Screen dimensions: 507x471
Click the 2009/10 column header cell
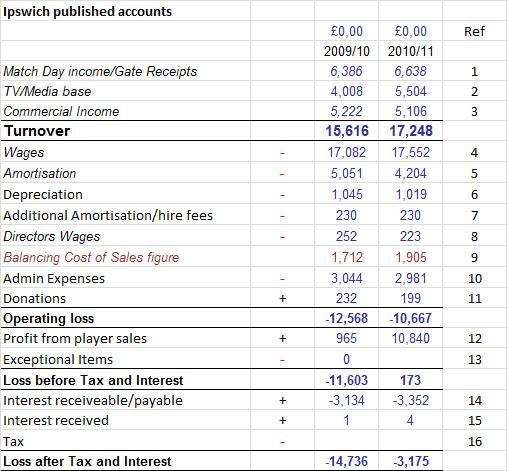(347, 51)
